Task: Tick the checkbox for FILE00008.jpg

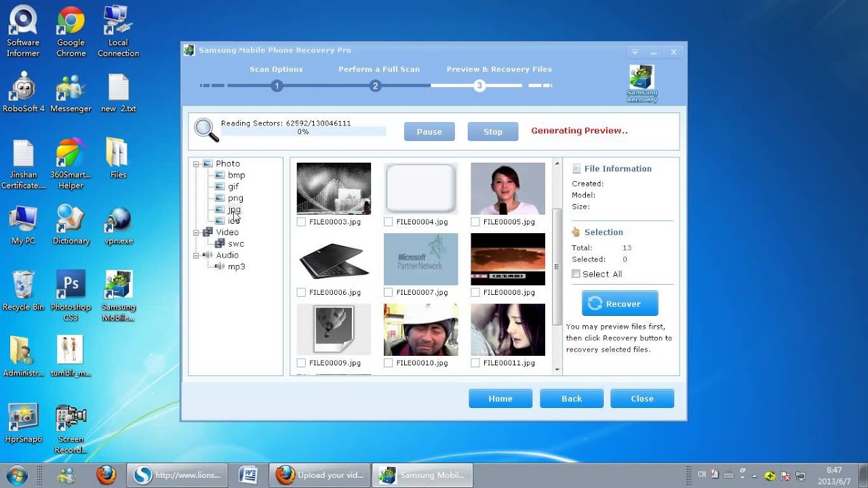Action: [475, 292]
